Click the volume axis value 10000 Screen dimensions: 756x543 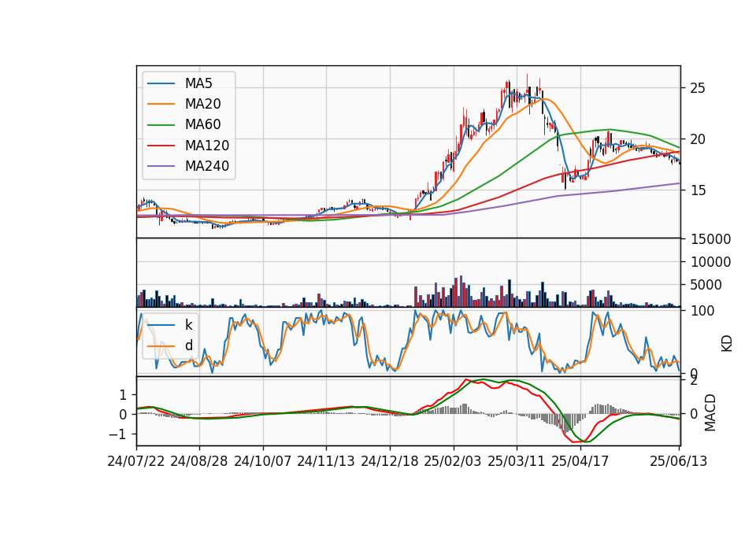pyautogui.click(x=710, y=262)
